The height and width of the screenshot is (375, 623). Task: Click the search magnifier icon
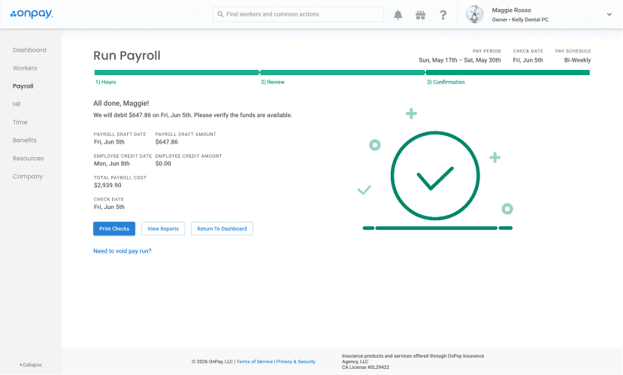(x=220, y=14)
